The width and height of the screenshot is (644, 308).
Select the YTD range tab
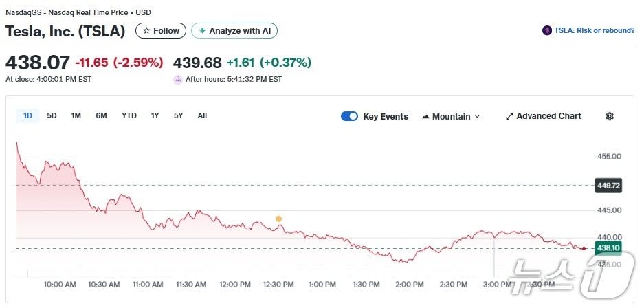point(129,115)
